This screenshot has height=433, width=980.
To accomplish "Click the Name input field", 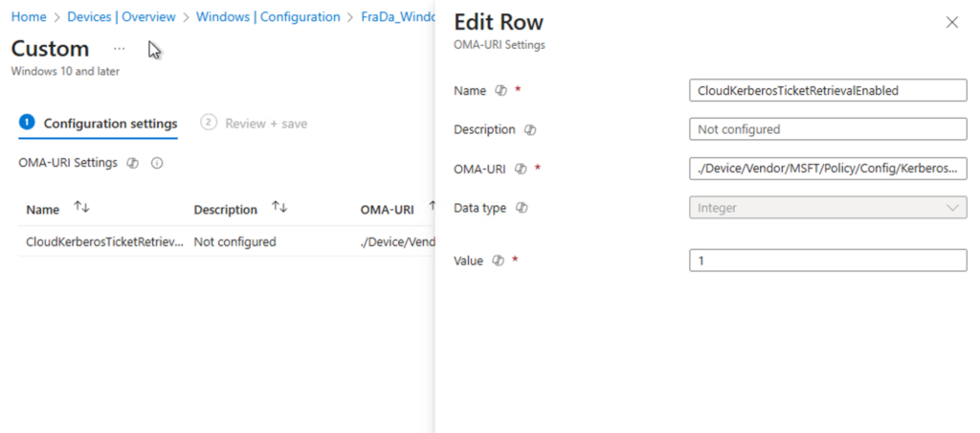I will pos(828,90).
